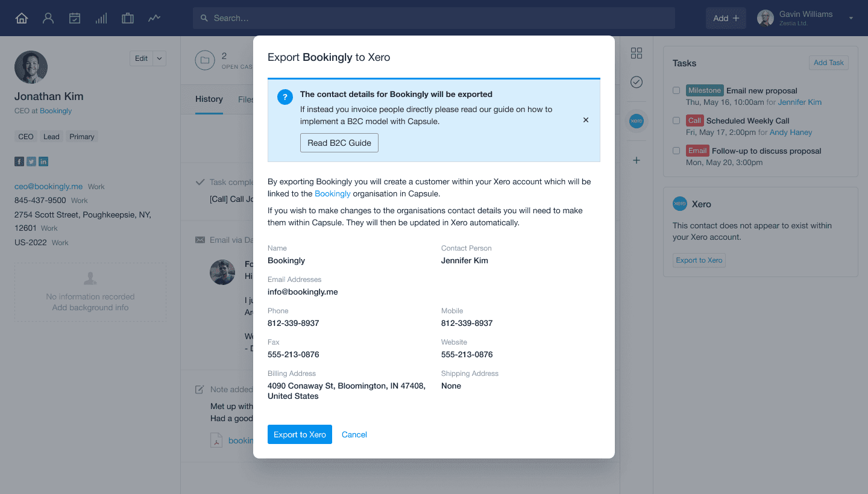Check off the Milestone Email new proposal task
The image size is (868, 494).
pyautogui.click(x=676, y=90)
